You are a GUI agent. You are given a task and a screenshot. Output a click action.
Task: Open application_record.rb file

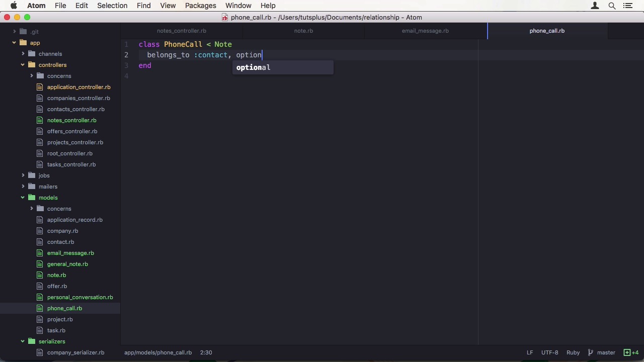pyautogui.click(x=74, y=220)
